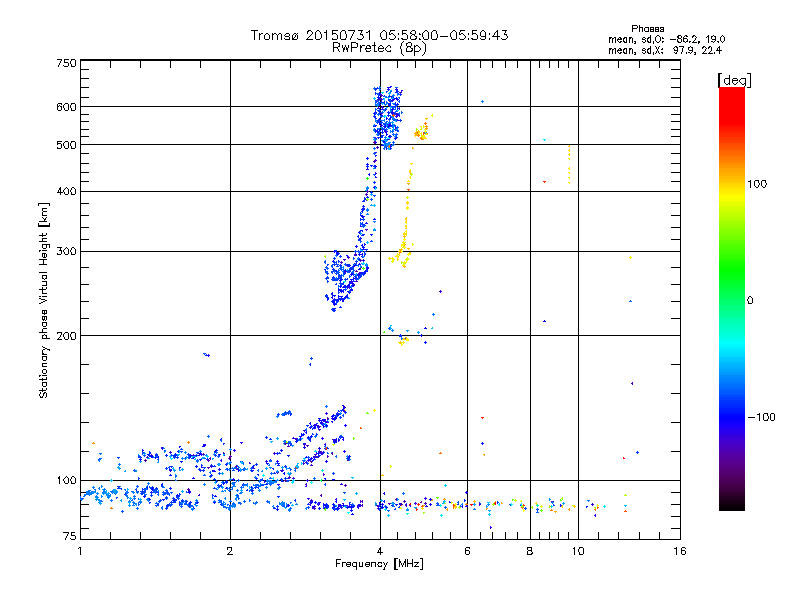Select the 'mean, sd,X: 97.9, 22.4' line

(x=665, y=51)
